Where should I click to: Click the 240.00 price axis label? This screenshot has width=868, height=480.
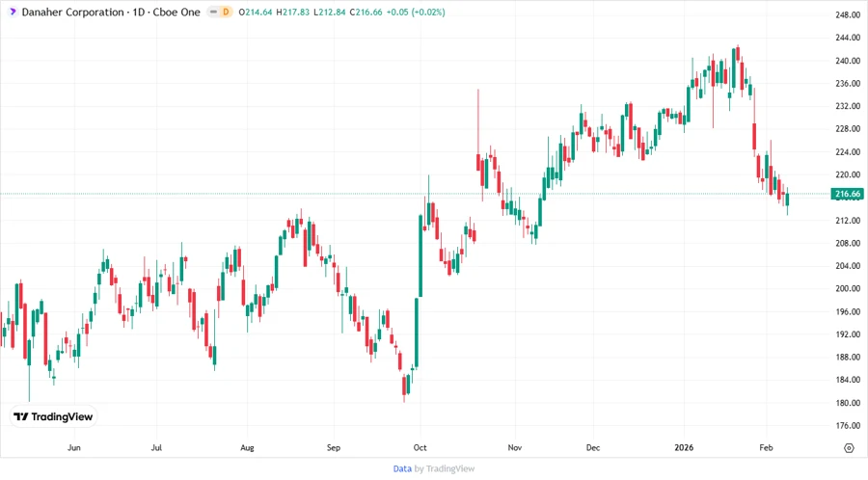click(x=848, y=61)
